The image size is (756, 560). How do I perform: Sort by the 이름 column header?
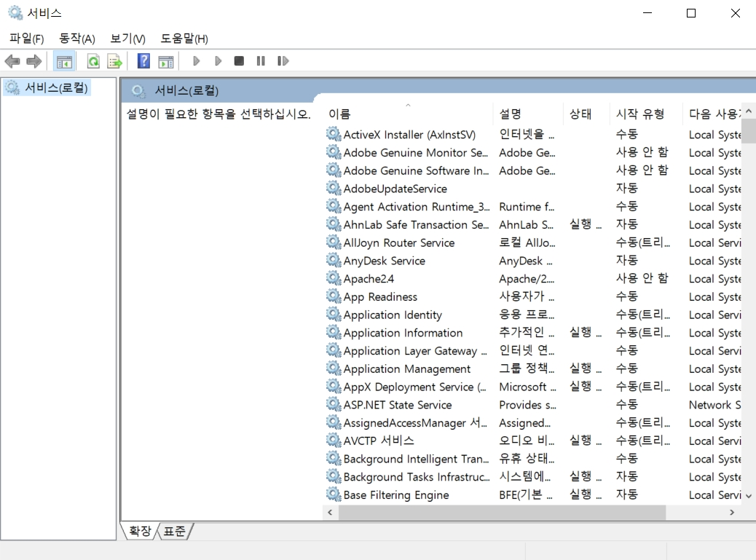[408, 114]
